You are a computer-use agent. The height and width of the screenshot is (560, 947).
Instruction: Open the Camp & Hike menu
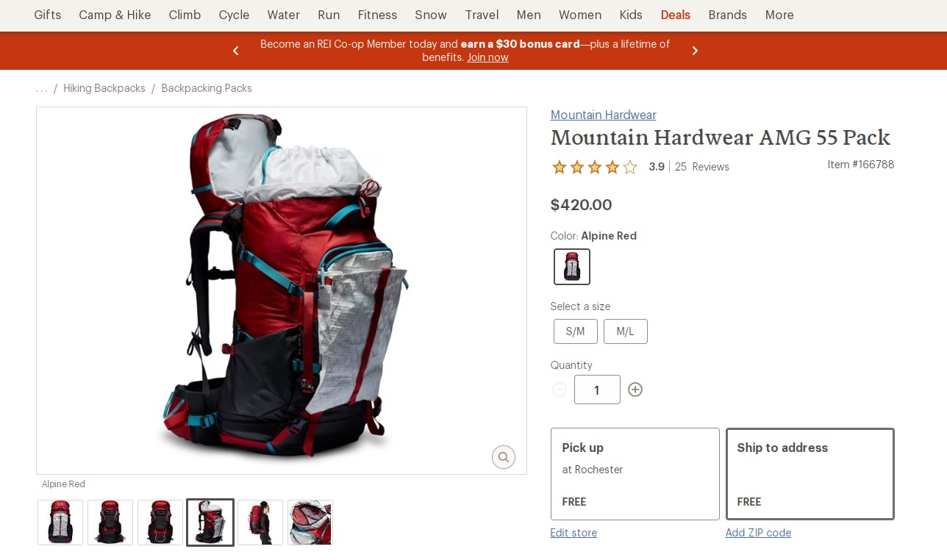click(x=115, y=15)
